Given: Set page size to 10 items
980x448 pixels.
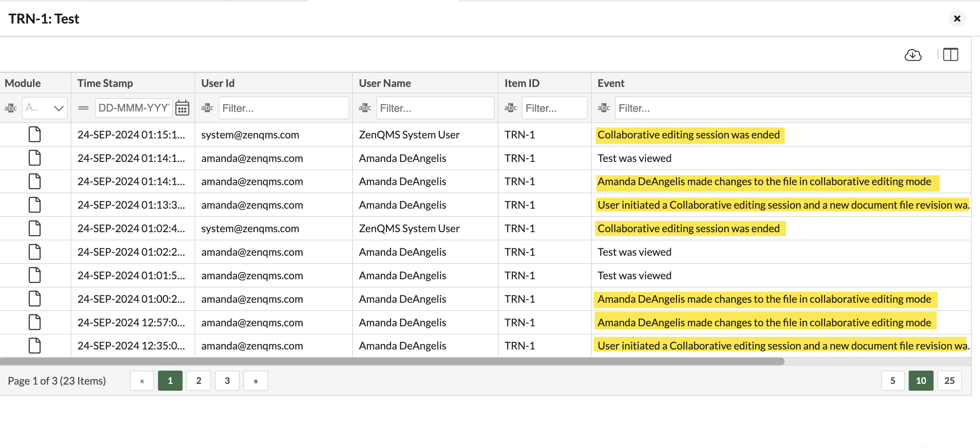Looking at the screenshot, I should (x=921, y=381).
